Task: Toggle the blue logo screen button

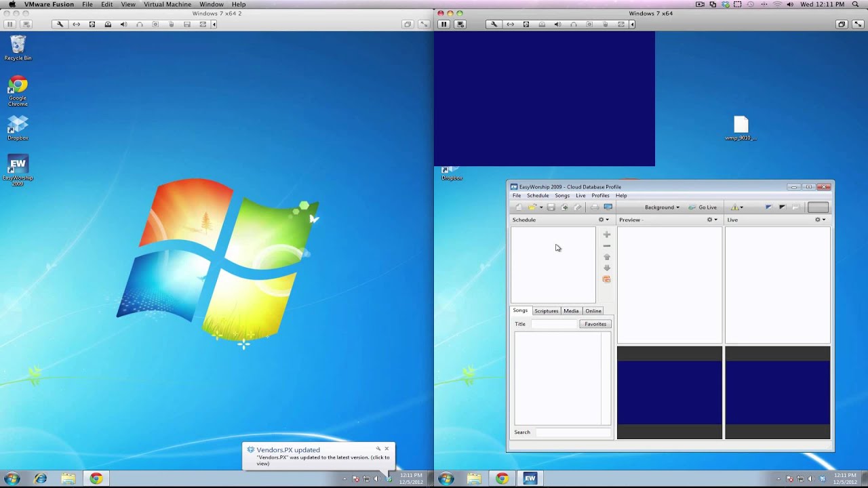Action: coord(768,207)
